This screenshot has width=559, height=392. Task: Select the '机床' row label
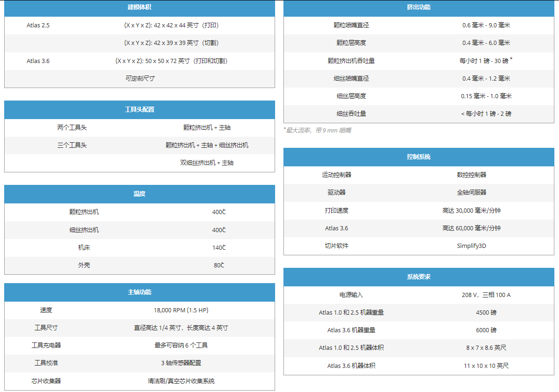pyautogui.click(x=84, y=248)
